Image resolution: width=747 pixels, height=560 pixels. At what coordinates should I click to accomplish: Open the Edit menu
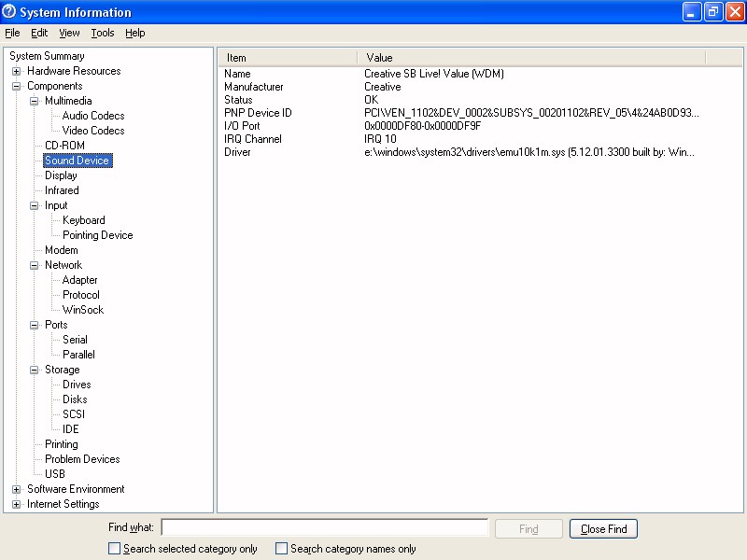pos(39,33)
